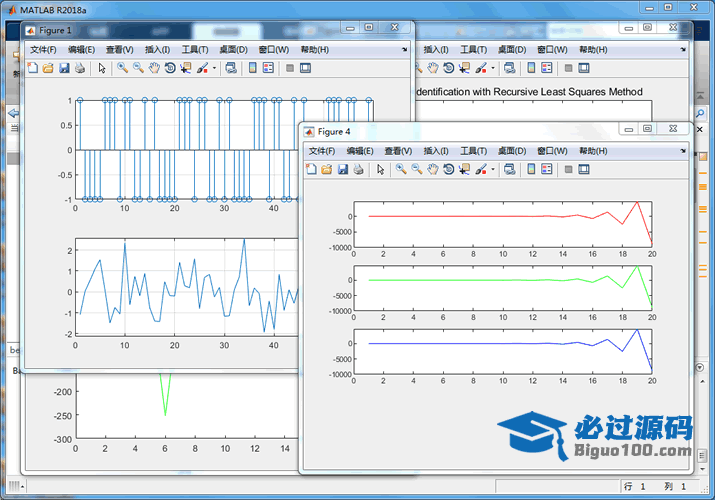Viewport: 715px width, 500px height.
Task: Select Rotate 3D tool in Figure 1
Action: coord(170,68)
